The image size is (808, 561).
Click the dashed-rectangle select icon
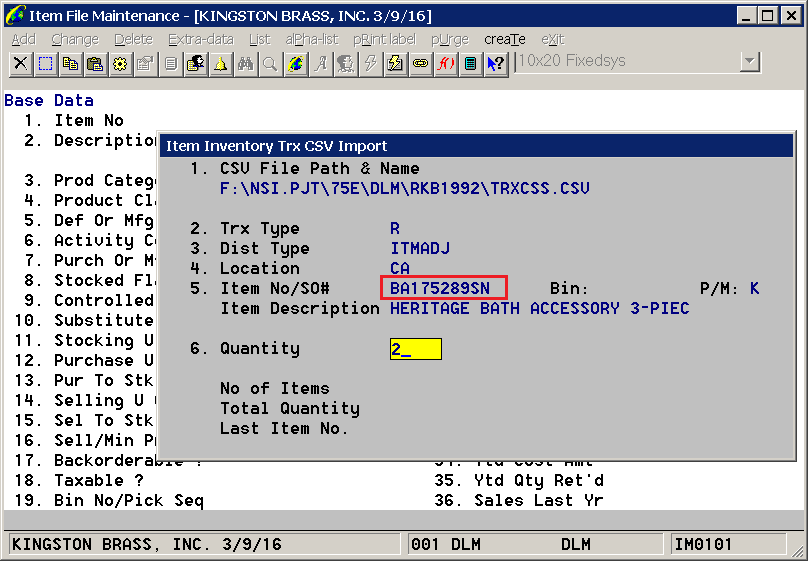[46, 64]
